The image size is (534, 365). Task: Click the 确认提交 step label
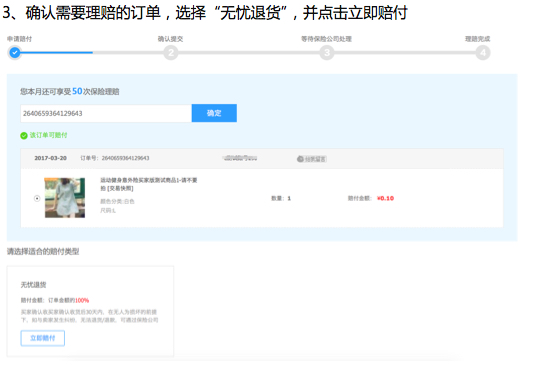click(170, 39)
